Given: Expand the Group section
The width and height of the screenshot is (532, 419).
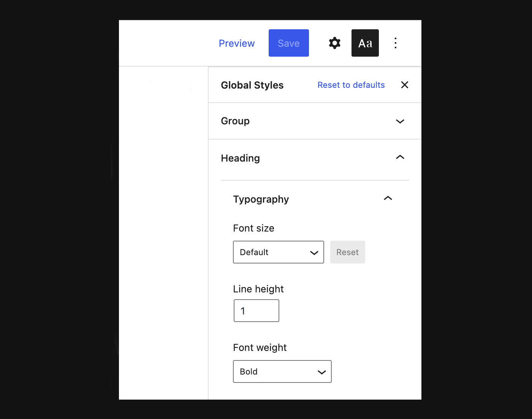Looking at the screenshot, I should pyautogui.click(x=315, y=121).
